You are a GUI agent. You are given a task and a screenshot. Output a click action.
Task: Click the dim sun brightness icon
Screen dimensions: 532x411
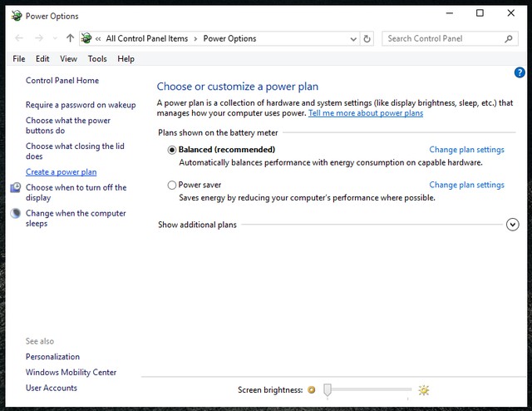312,390
